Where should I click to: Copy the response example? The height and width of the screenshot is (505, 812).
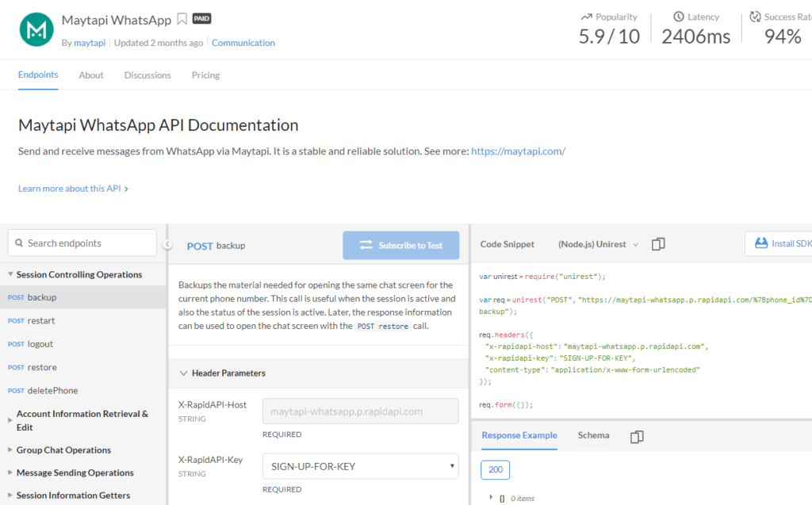(637, 437)
